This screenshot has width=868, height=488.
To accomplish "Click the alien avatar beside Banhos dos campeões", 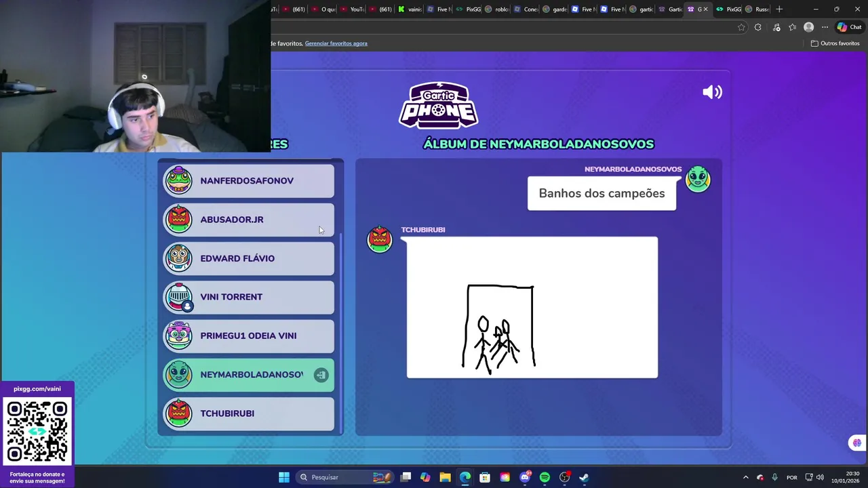I will pos(698,180).
